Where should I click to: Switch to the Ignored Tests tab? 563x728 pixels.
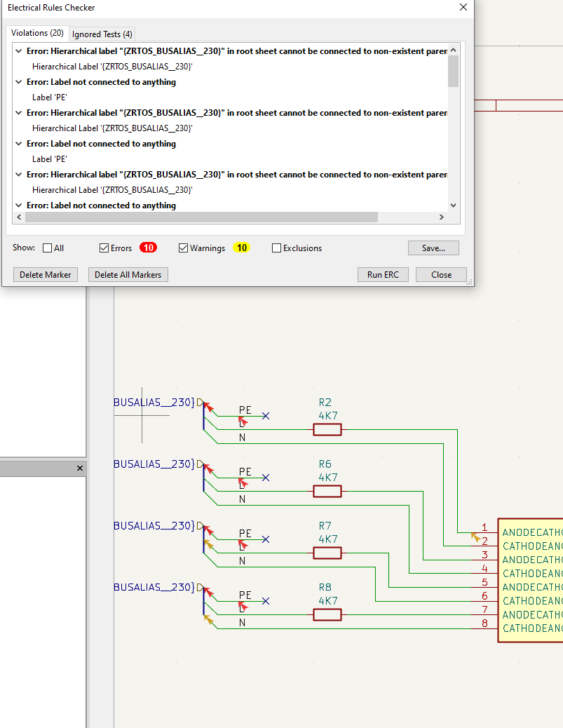point(102,34)
